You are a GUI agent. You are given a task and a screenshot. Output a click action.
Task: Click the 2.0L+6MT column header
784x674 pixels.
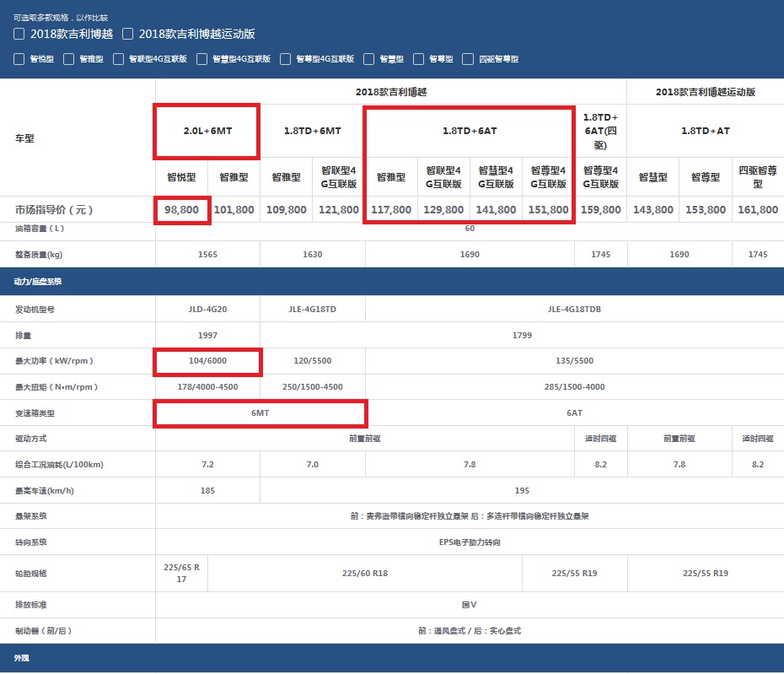click(207, 131)
